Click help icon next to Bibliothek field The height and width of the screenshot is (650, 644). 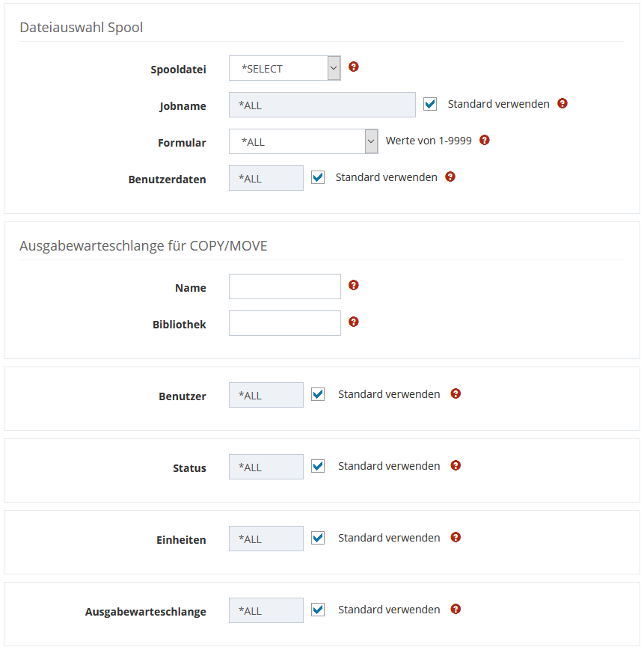[354, 322]
